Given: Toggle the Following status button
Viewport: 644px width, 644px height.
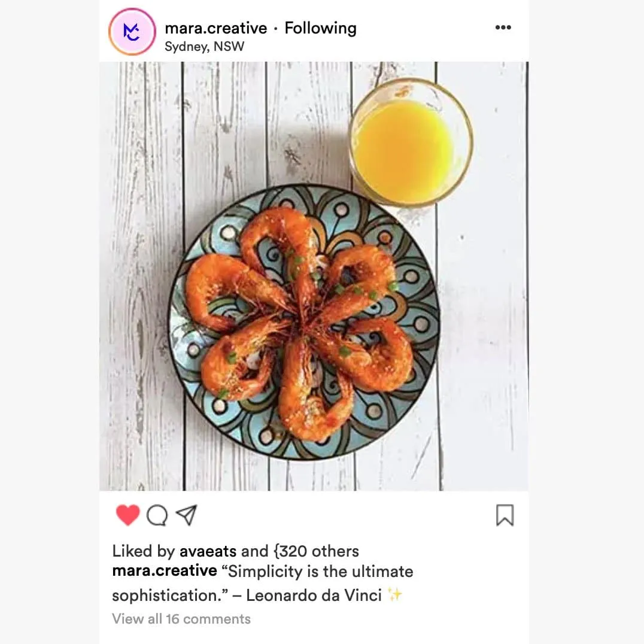Looking at the screenshot, I should tap(320, 28).
